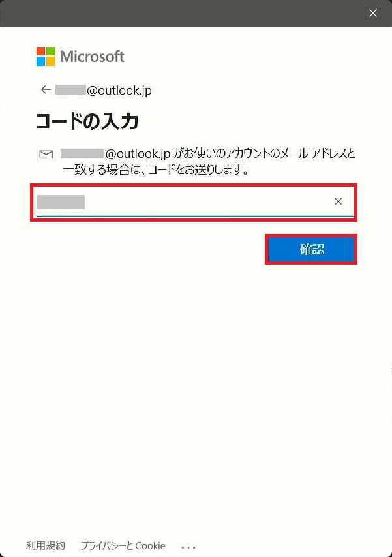This screenshot has width=392, height=557.
Task: Open more footer options via the ellipsis
Action: pyautogui.click(x=188, y=547)
